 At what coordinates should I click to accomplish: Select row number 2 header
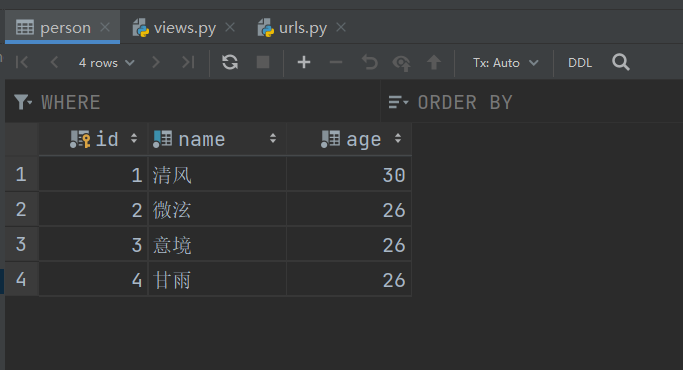click(21, 209)
